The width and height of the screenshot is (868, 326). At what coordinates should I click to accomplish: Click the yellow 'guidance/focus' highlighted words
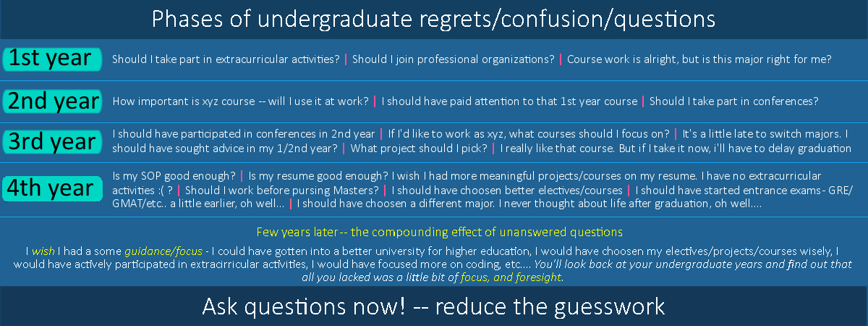pos(163,251)
